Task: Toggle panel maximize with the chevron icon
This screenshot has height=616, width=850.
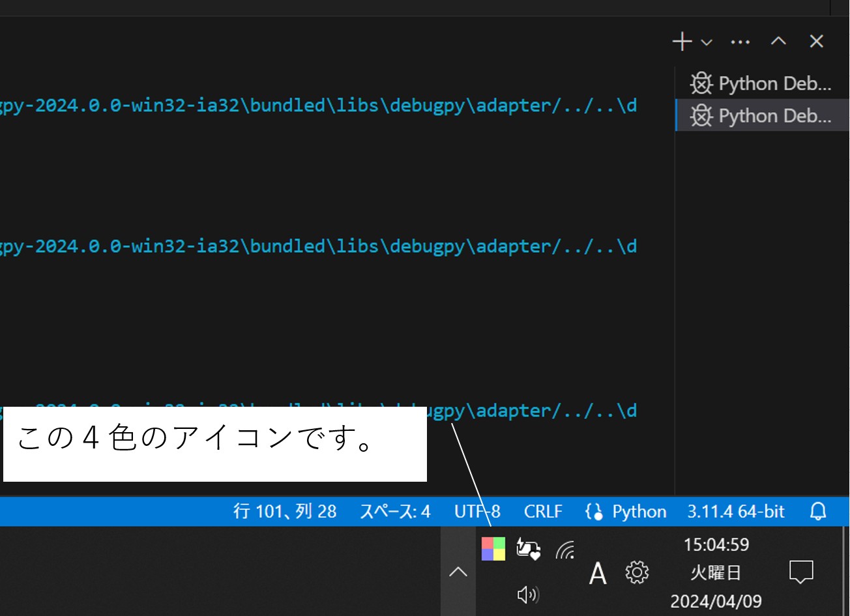Action: coord(778,40)
